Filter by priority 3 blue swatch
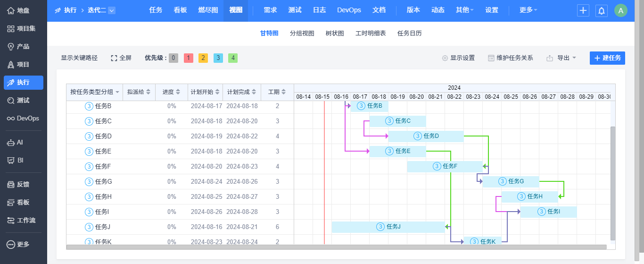This screenshot has height=264, width=644. pyautogui.click(x=218, y=58)
